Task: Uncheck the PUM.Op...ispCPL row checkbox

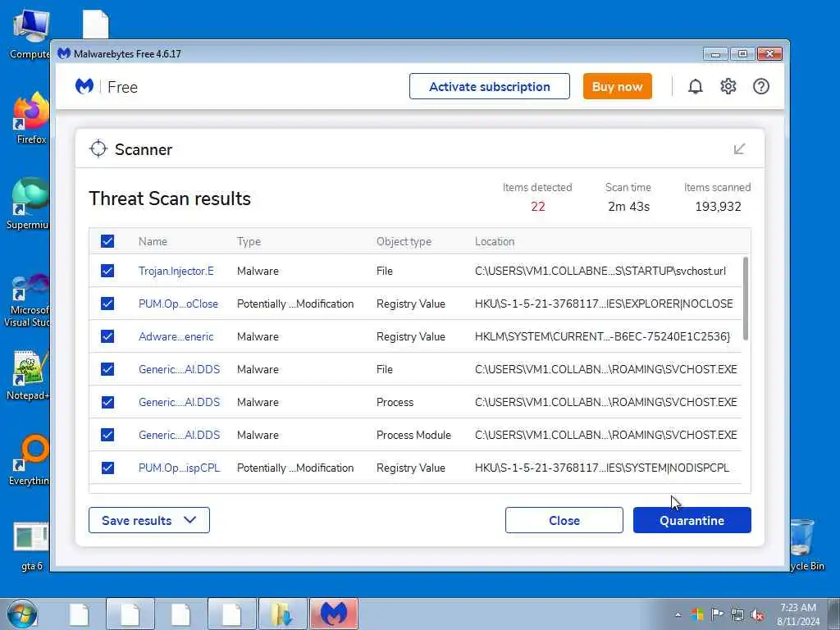Action: pos(107,468)
